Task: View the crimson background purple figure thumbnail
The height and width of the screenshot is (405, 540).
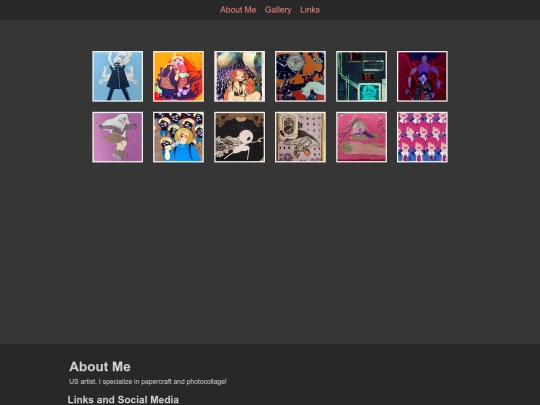Action: 422,76
